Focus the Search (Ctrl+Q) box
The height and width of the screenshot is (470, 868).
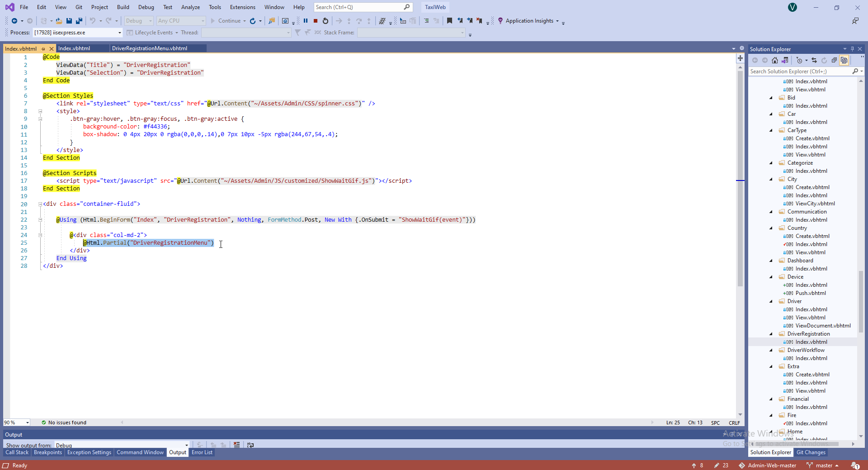(363, 7)
